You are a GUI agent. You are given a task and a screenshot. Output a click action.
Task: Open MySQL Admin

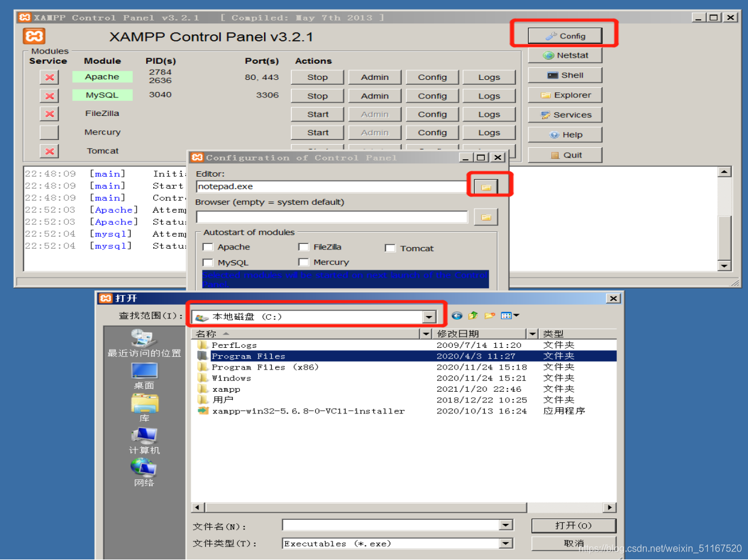[x=375, y=96]
